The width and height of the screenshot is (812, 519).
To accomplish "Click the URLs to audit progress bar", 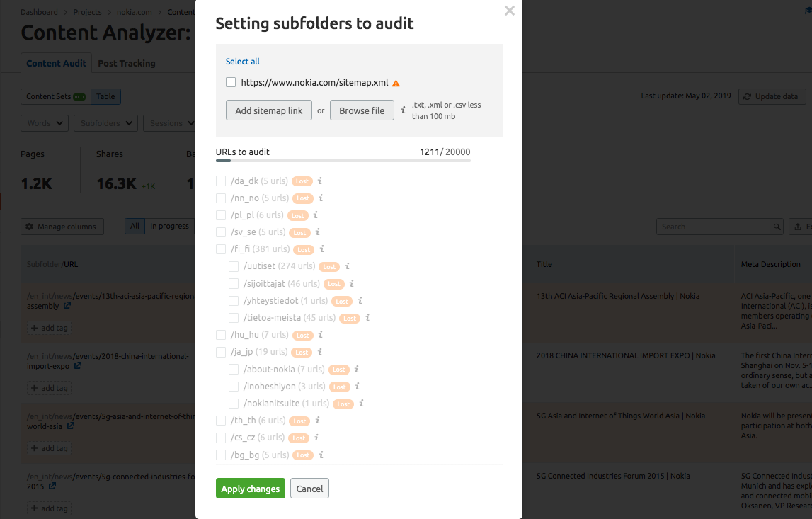I will pyautogui.click(x=343, y=161).
